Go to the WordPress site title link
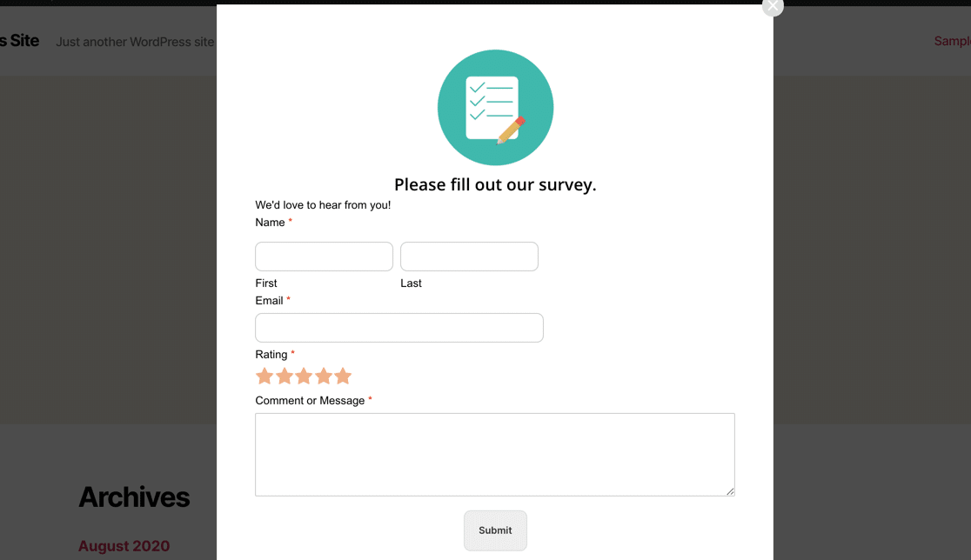The height and width of the screenshot is (560, 971). click(19, 40)
